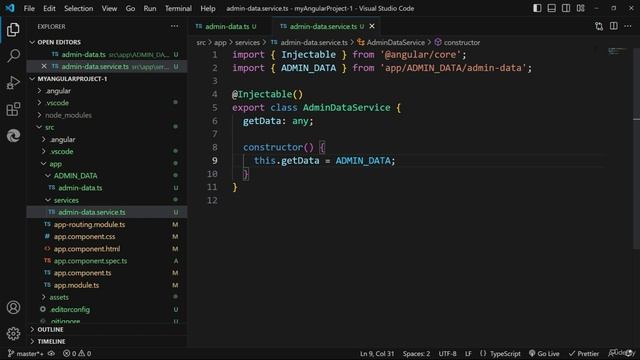Screen dimensions: 640x360
Task: Open the Selection menu
Action: (x=78, y=8)
